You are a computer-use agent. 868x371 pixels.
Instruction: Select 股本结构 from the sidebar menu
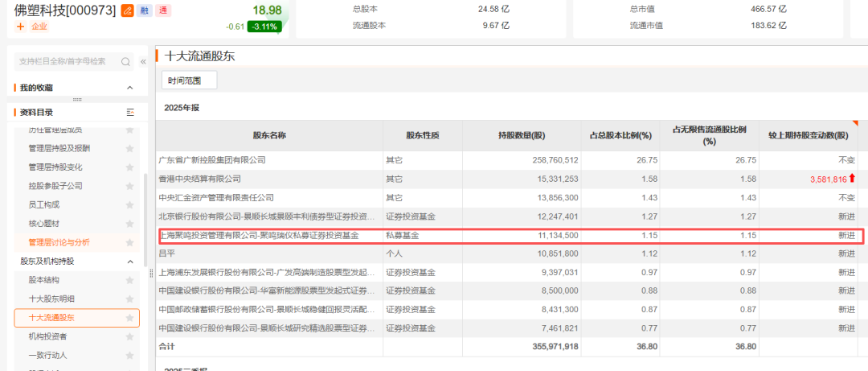click(x=43, y=280)
